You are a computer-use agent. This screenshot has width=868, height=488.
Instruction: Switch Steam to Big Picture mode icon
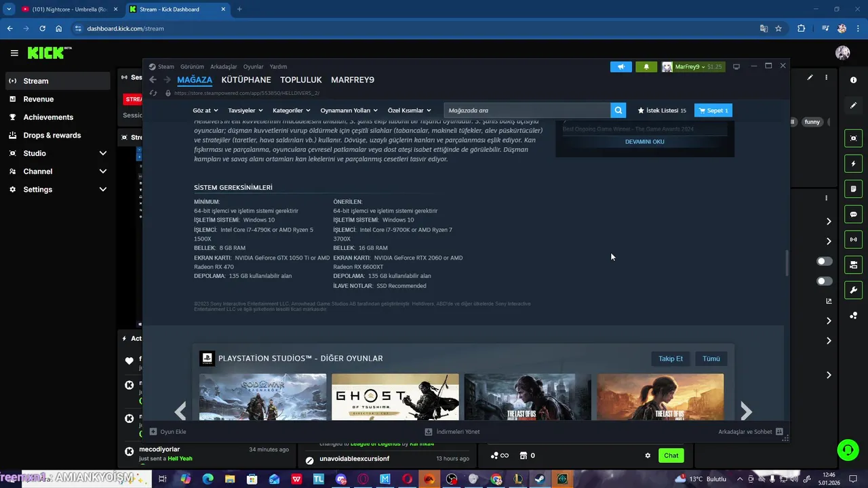click(x=736, y=66)
